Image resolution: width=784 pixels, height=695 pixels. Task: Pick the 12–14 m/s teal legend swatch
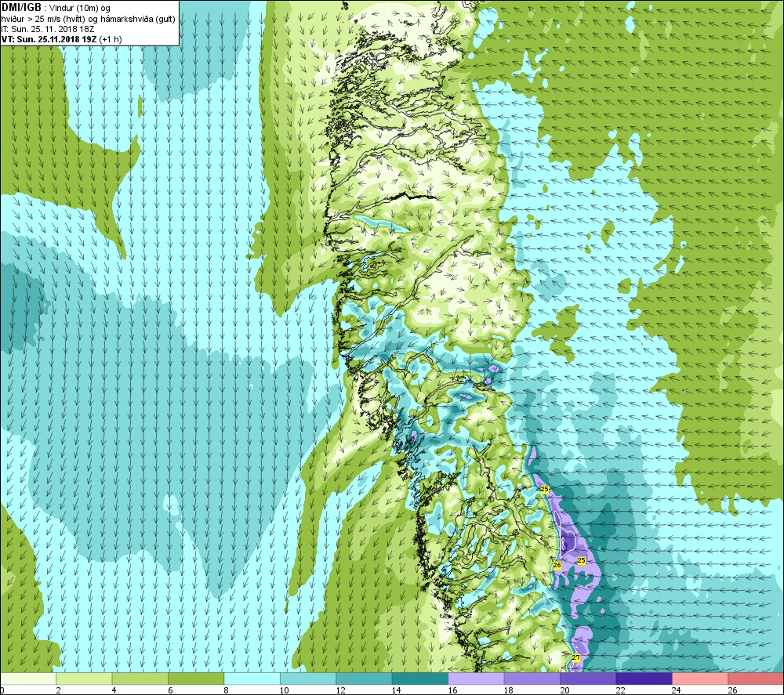coord(364,679)
